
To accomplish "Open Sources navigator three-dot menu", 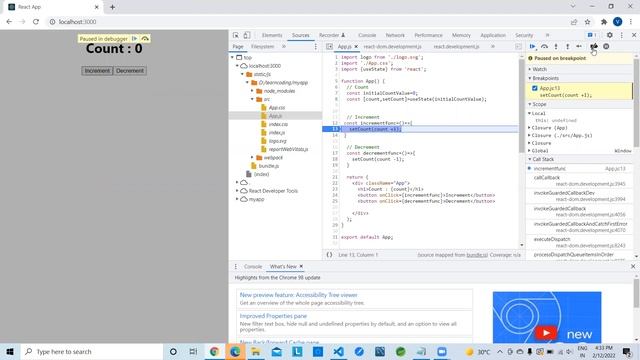I will click(x=316, y=47).
